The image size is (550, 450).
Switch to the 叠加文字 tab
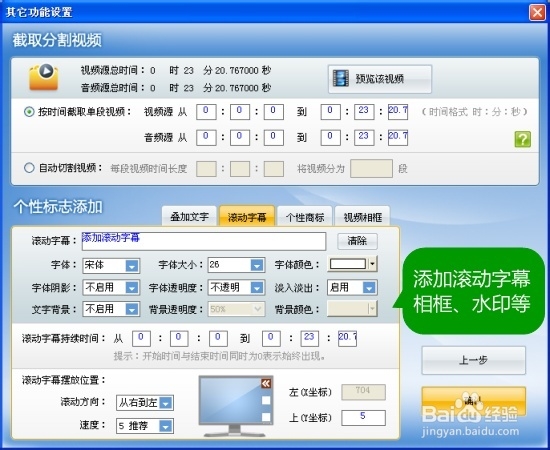(189, 216)
